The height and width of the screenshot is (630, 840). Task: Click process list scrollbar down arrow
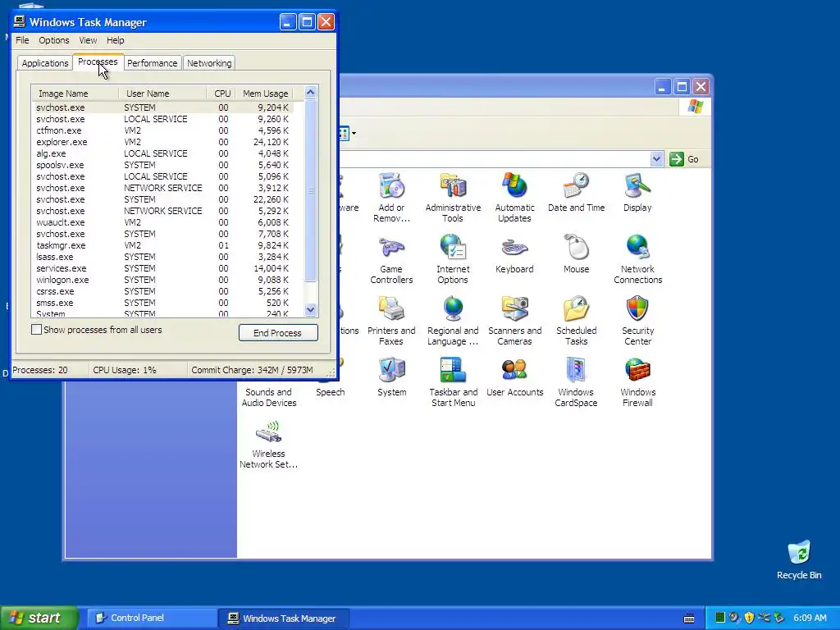(x=310, y=309)
